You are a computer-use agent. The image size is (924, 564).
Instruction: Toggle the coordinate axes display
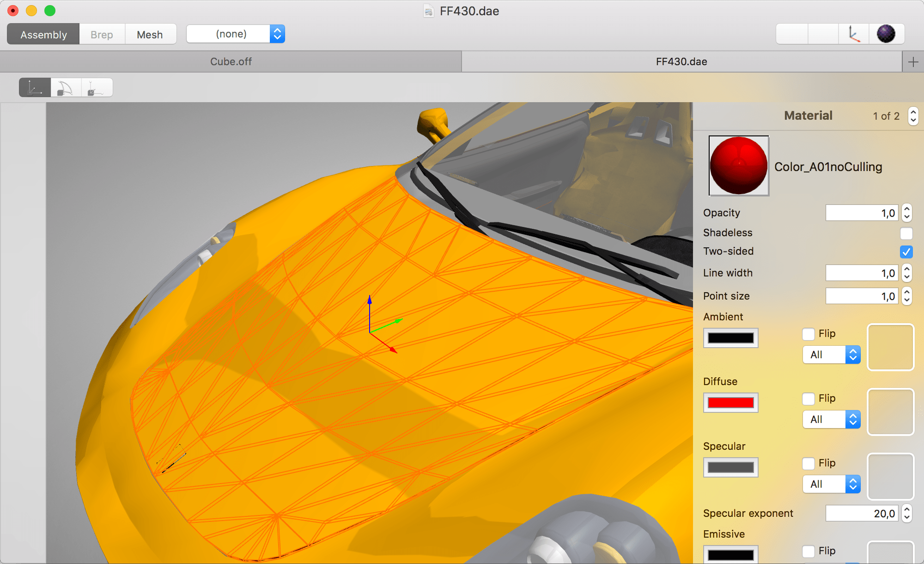click(x=854, y=33)
